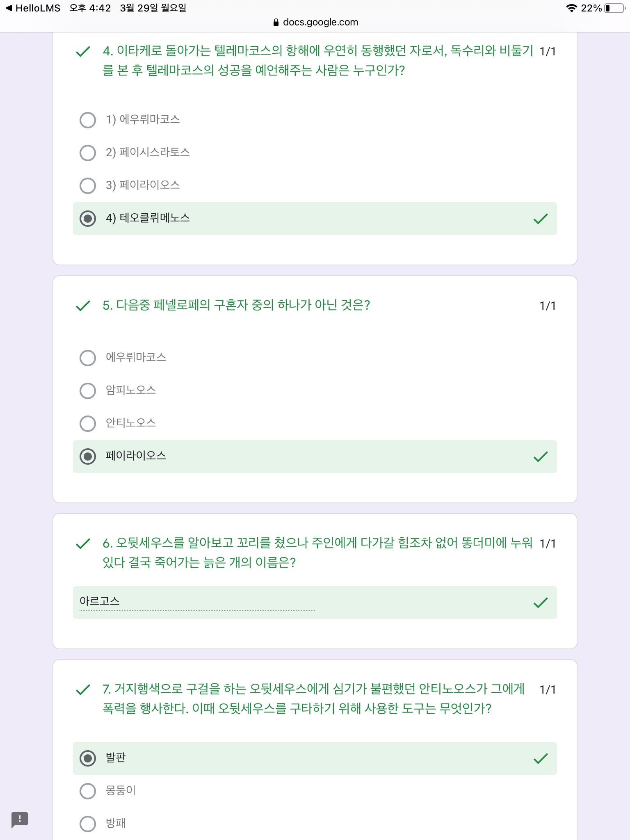Click the 아르고스 answer text field
The image size is (630, 840).
[x=197, y=602]
